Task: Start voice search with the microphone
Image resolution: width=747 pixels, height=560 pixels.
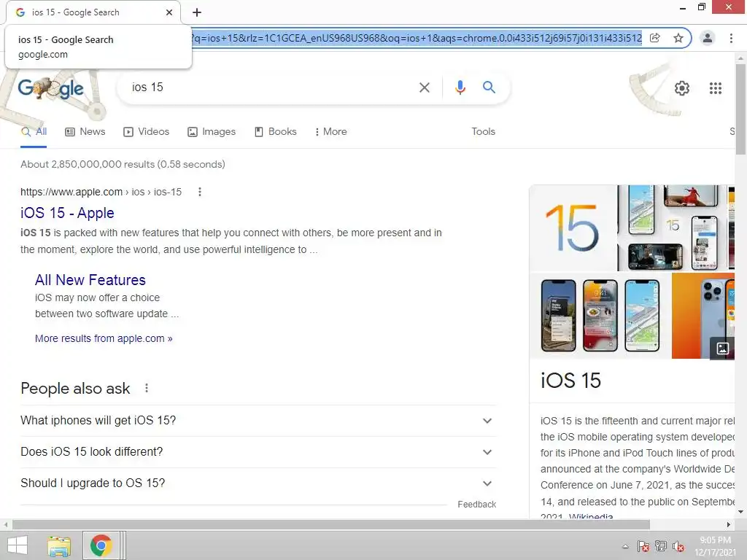Action: click(x=460, y=87)
